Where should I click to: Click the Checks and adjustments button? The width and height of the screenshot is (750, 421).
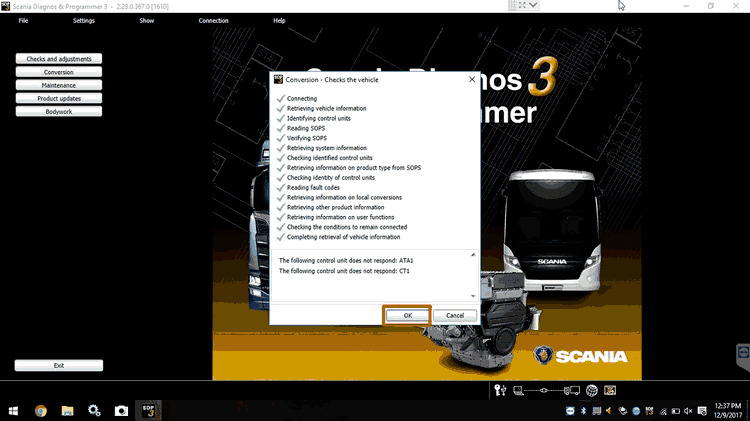(59, 58)
